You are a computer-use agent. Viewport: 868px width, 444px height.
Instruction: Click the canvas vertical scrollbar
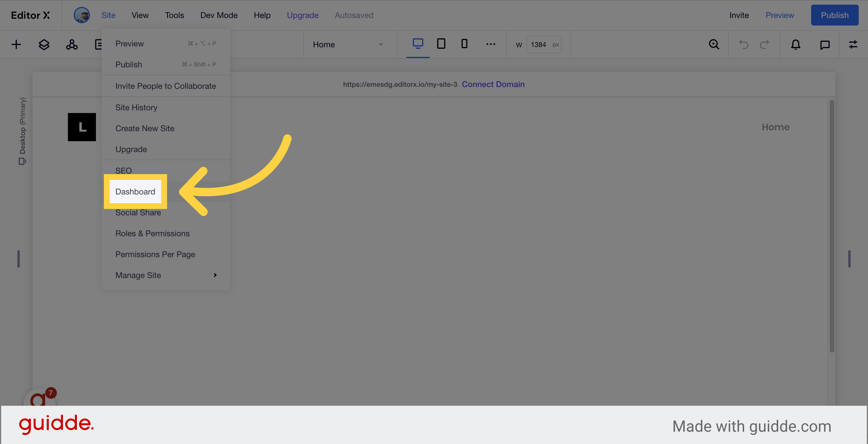pyautogui.click(x=832, y=226)
